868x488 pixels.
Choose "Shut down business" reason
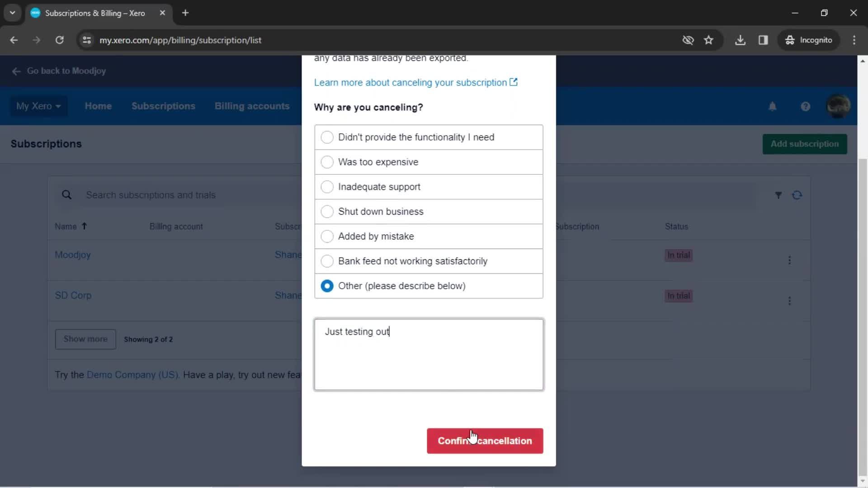(429, 211)
